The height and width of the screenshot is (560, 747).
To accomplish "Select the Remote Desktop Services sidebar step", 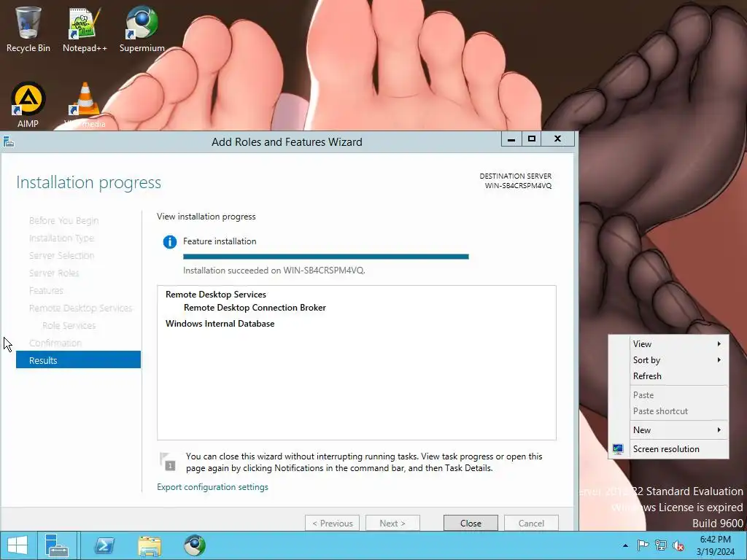I will coord(80,308).
